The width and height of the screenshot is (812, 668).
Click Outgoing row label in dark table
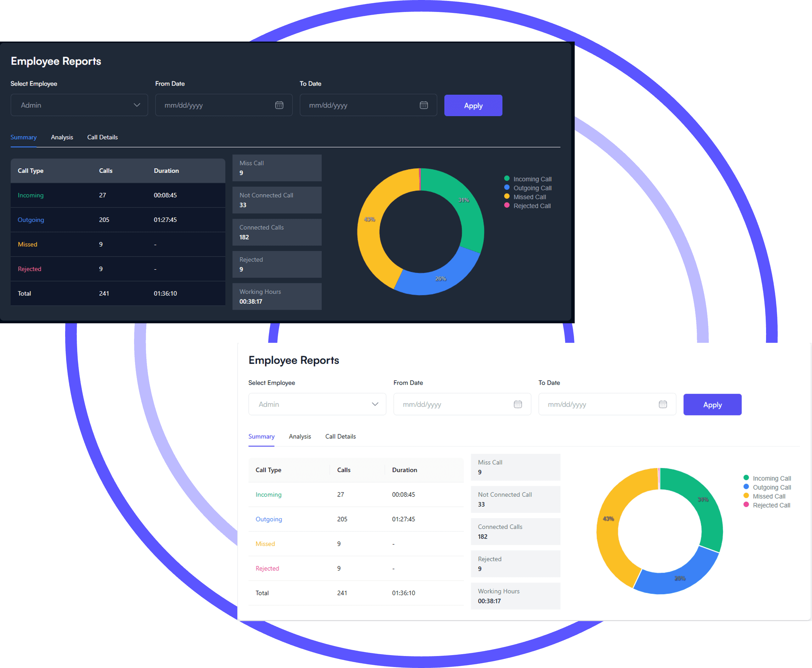(x=31, y=220)
